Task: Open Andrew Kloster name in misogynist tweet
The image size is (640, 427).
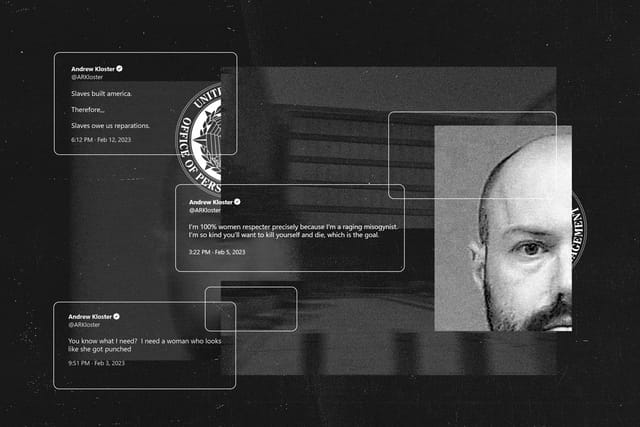Action: tap(211, 202)
